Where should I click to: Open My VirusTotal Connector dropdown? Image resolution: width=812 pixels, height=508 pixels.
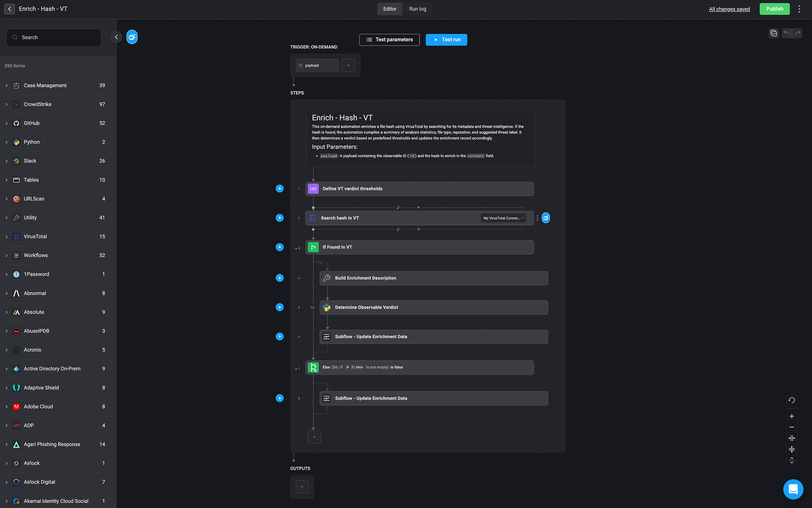[503, 218]
